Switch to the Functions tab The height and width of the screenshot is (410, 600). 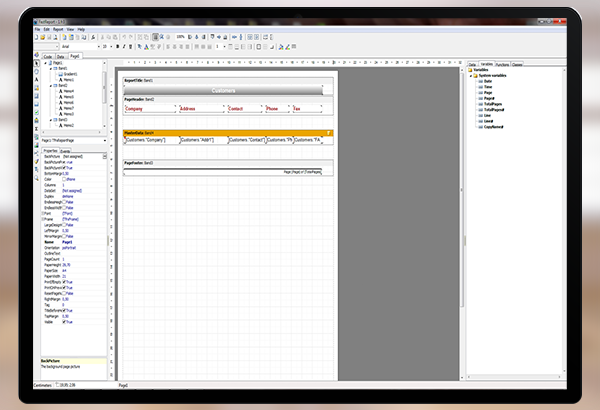click(x=502, y=62)
